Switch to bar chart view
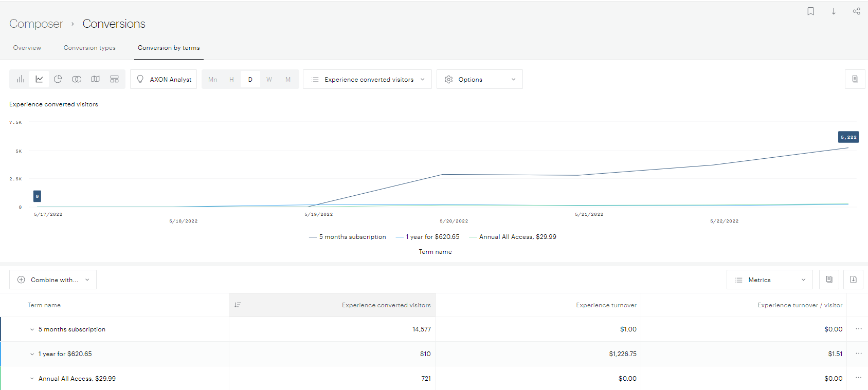Screen dimensions: 868x390 tap(21, 79)
